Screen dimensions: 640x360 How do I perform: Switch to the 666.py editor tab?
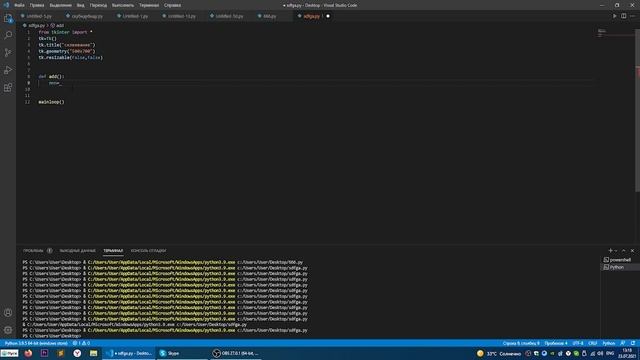coord(269,16)
